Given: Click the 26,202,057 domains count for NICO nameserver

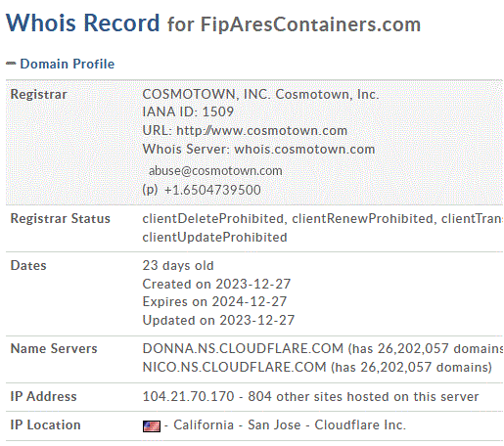Looking at the screenshot, I should tap(395, 368).
